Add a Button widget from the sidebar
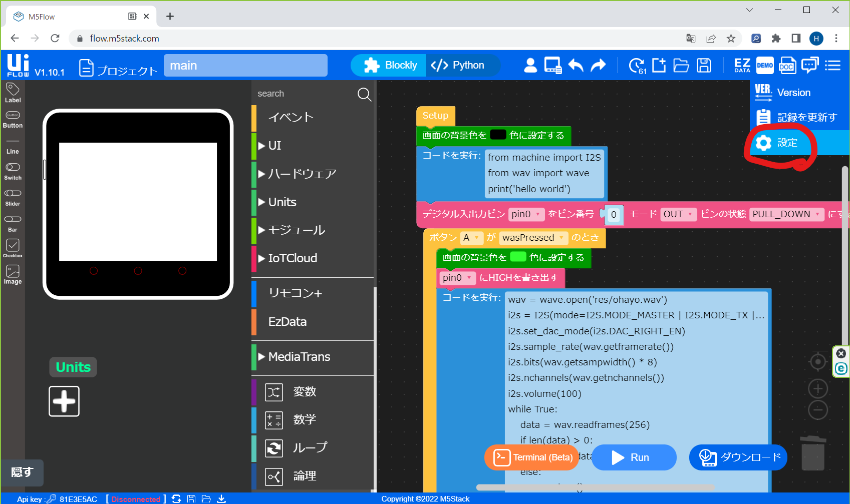Screen dimensions: 850x504 click(13, 120)
